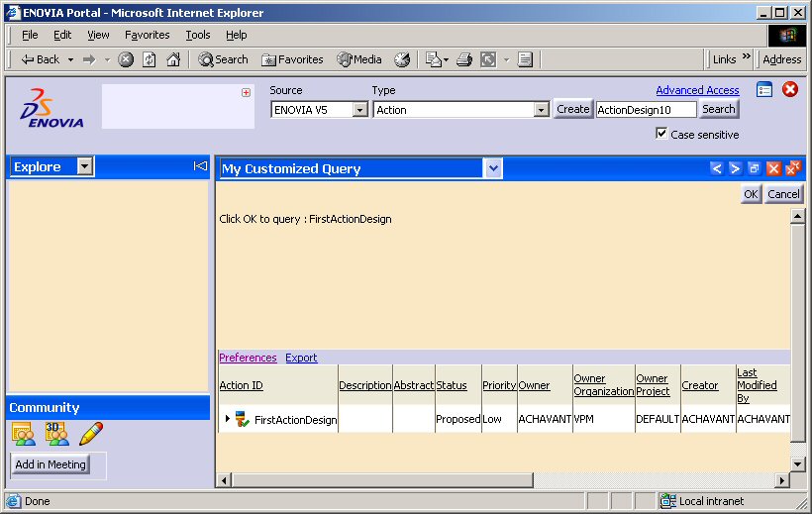Open the Type Action dropdown

[541, 110]
